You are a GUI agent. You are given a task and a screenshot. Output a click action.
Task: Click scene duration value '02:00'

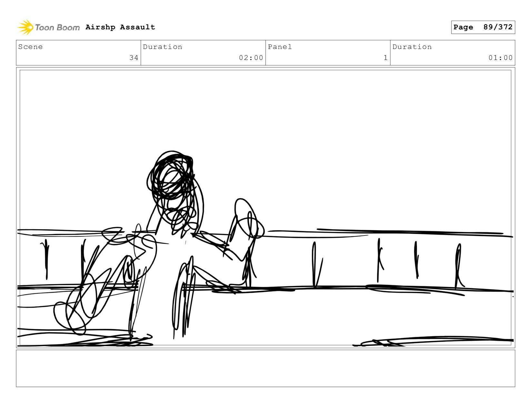pyautogui.click(x=251, y=58)
